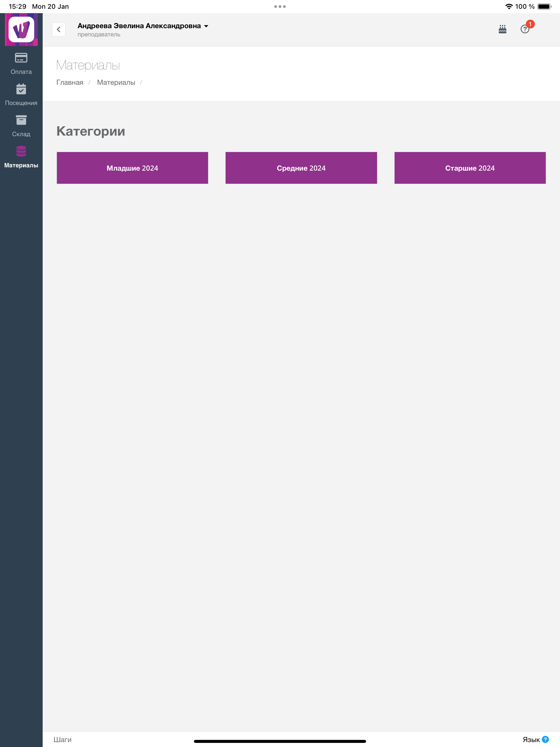This screenshot has height=747, width=560.
Task: Click the преподаватель role label
Action: (x=99, y=34)
